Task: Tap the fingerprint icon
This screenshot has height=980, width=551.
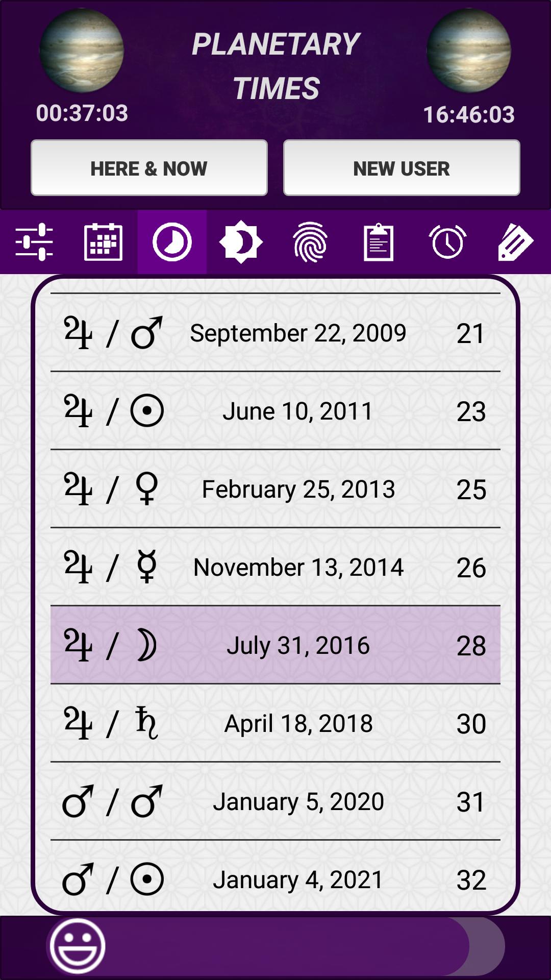Action: [x=310, y=242]
